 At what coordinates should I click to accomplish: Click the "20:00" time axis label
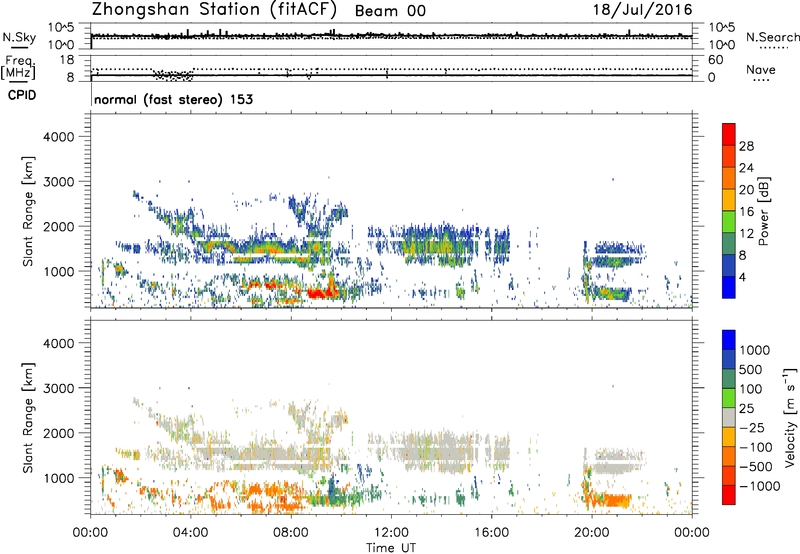tap(592, 532)
